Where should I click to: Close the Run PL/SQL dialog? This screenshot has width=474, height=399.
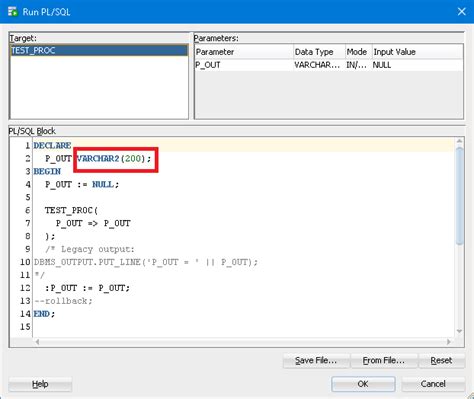pyautogui.click(x=462, y=12)
